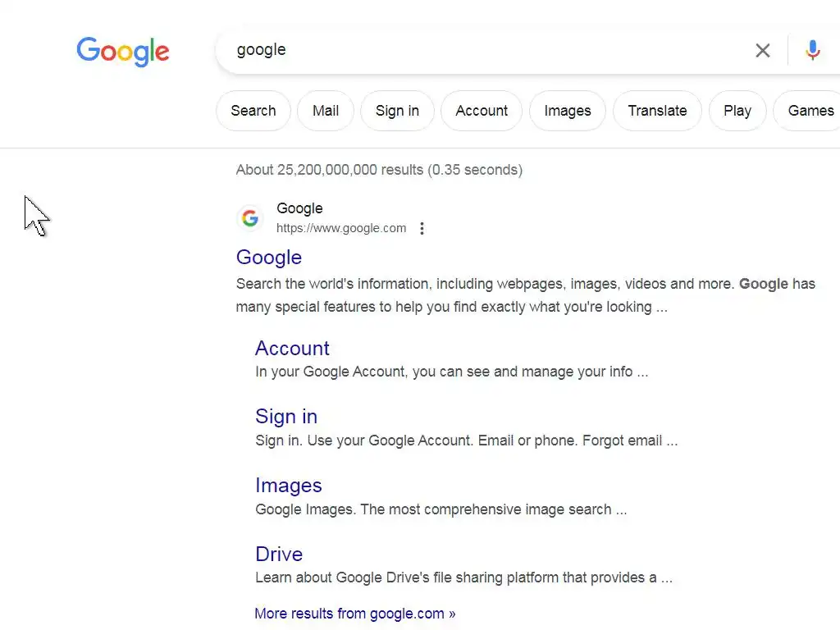
Task: Click inside the search field containing "google"
Action: click(x=482, y=50)
